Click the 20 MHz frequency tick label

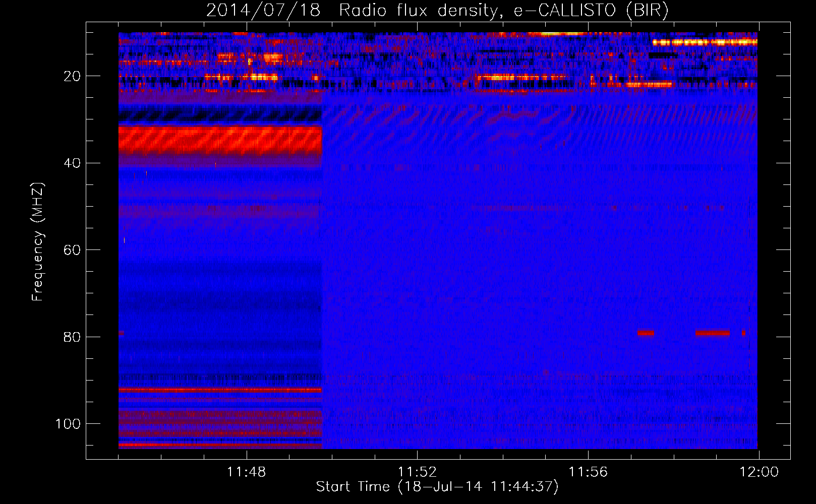point(72,76)
